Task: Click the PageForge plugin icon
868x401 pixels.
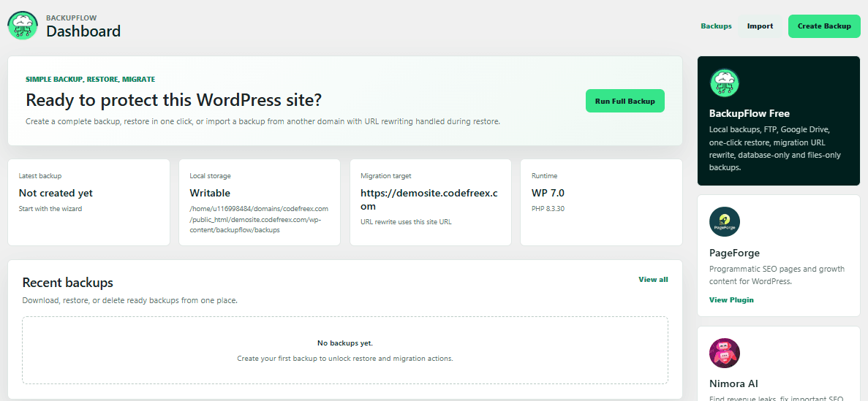Action: (x=724, y=222)
